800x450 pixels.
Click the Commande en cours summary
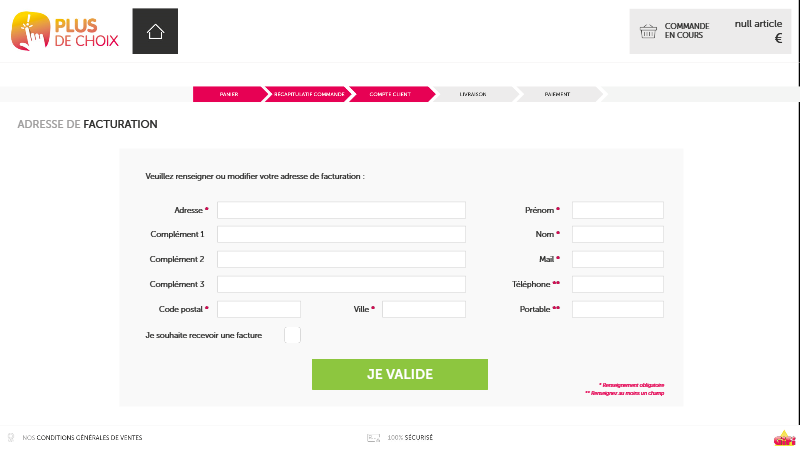[686, 31]
